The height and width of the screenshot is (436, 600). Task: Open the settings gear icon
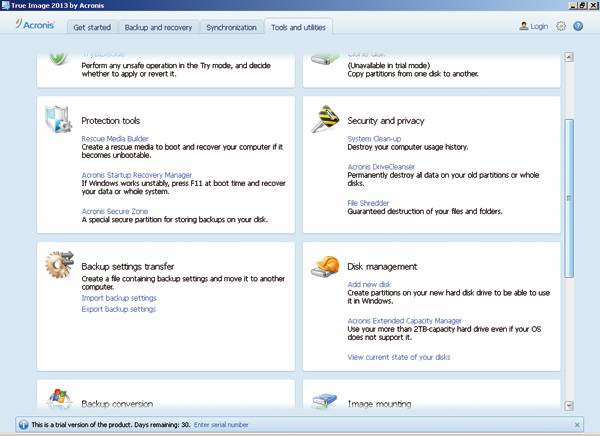[561, 26]
